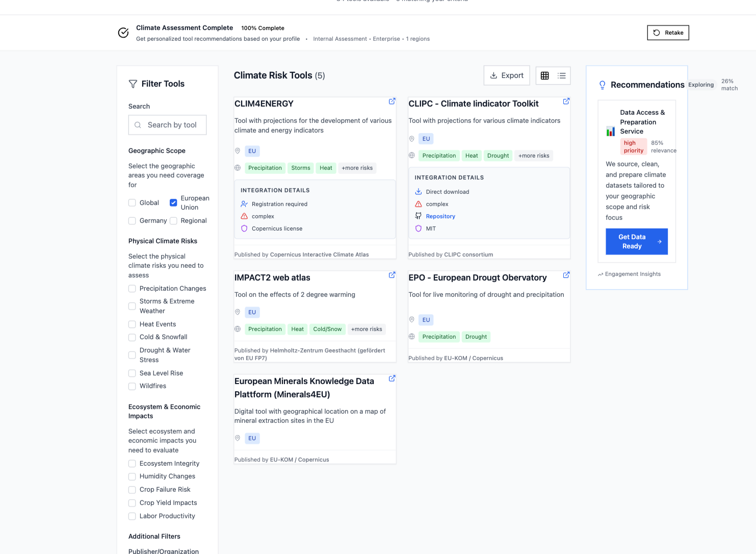Viewport: 756px width, 554px height.
Task: Click the Exploring status badge
Action: tap(701, 85)
